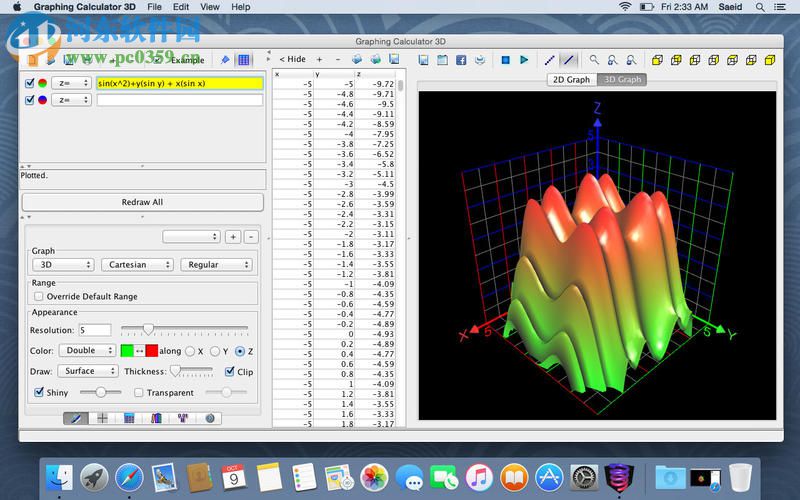Open the axes crosshair tab at panel bottom

click(102, 418)
